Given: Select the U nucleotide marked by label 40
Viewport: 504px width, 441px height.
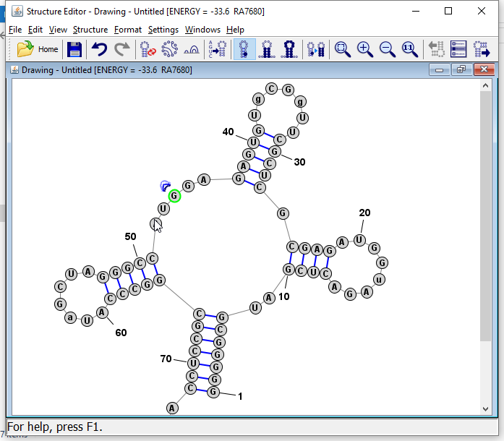Looking at the screenshot, I should [x=253, y=142].
